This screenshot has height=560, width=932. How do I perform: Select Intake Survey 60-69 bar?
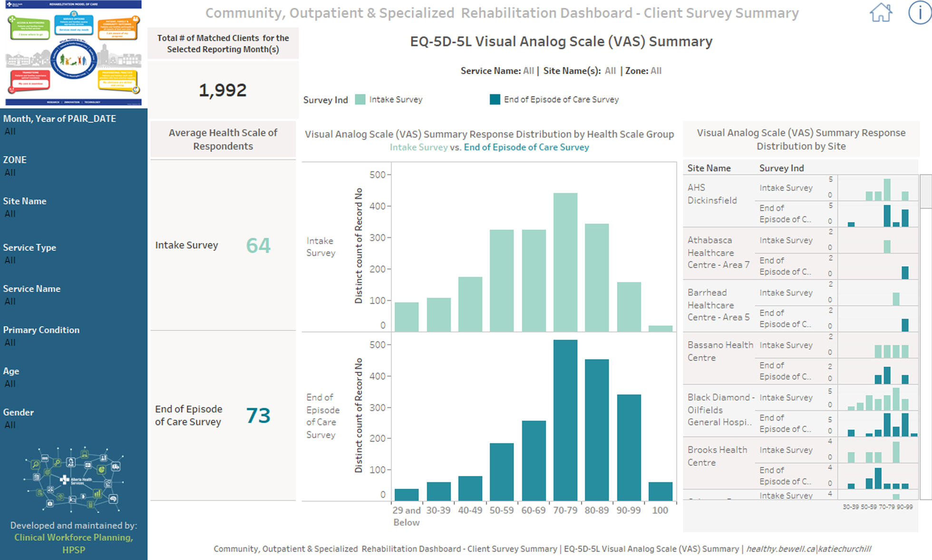coord(534,280)
